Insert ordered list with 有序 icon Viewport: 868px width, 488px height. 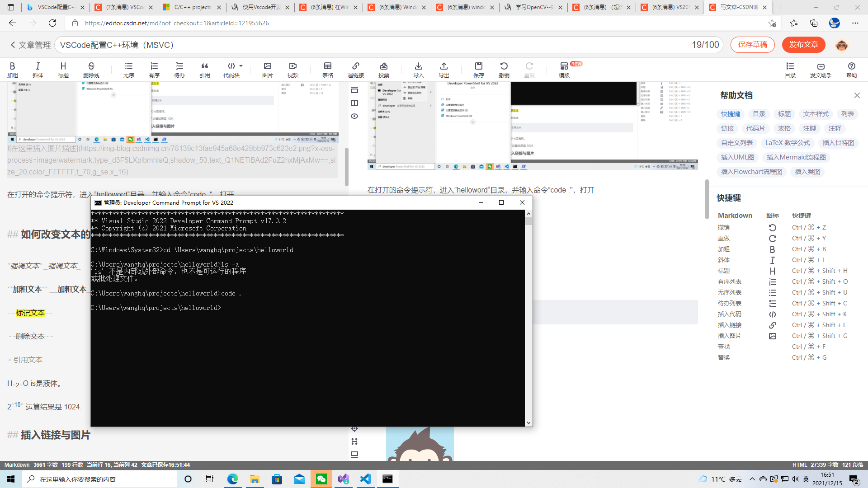click(x=154, y=70)
